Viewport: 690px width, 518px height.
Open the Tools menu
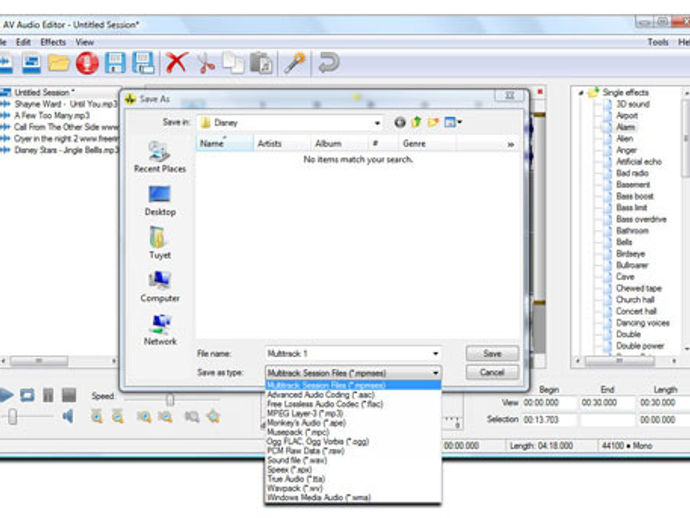pyautogui.click(x=658, y=42)
